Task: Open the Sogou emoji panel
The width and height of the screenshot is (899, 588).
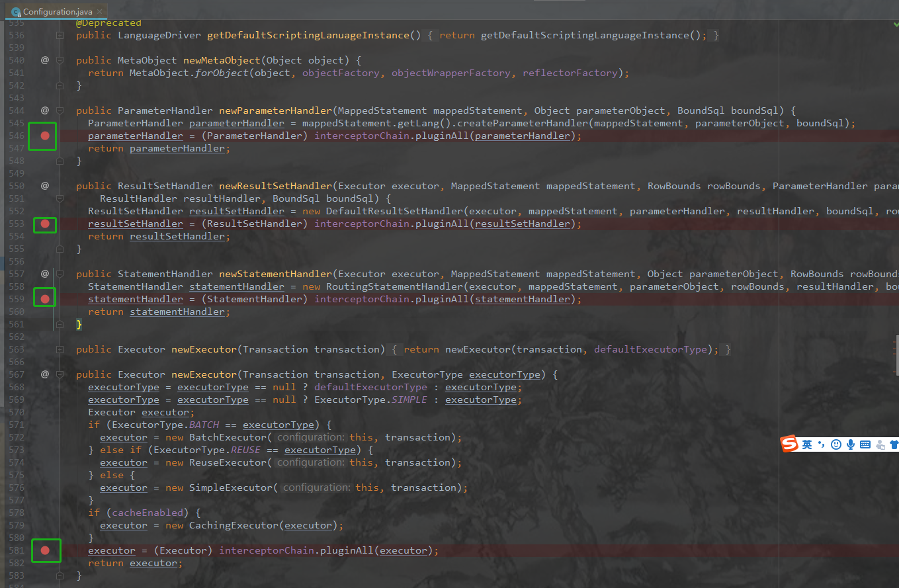Action: [836, 444]
